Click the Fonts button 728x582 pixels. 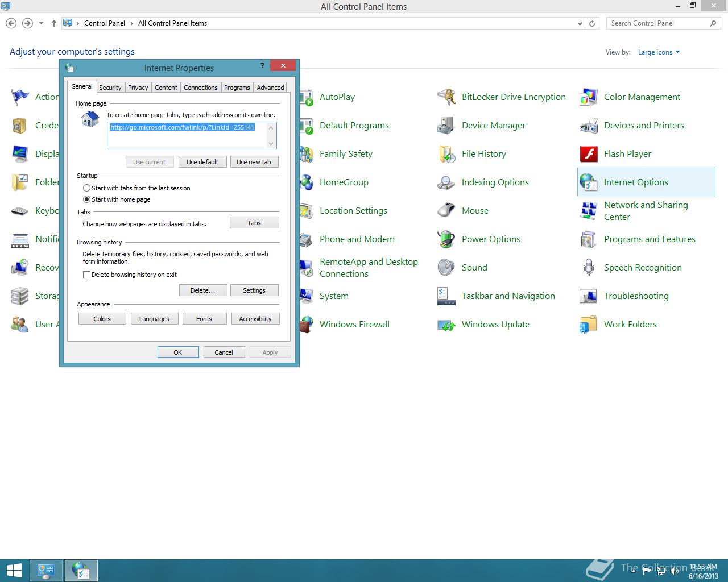click(204, 319)
